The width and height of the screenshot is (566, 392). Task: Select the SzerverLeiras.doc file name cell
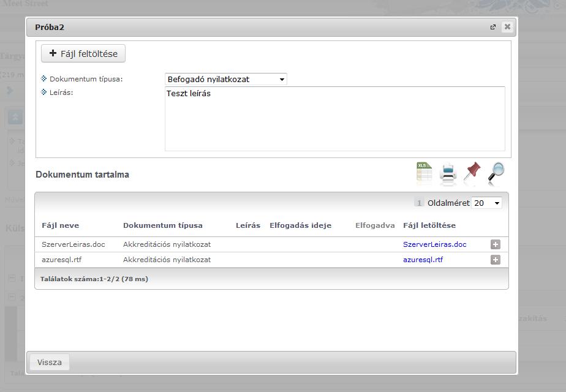click(x=74, y=244)
